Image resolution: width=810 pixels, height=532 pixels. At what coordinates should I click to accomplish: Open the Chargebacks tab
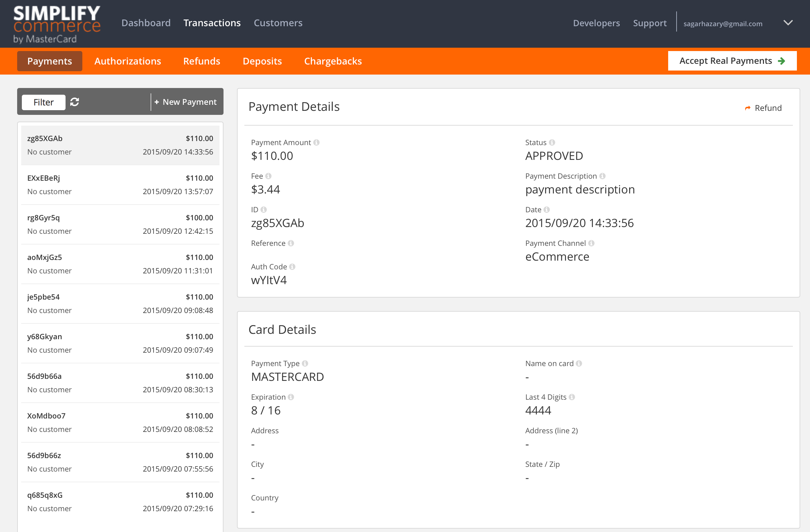[x=332, y=61]
